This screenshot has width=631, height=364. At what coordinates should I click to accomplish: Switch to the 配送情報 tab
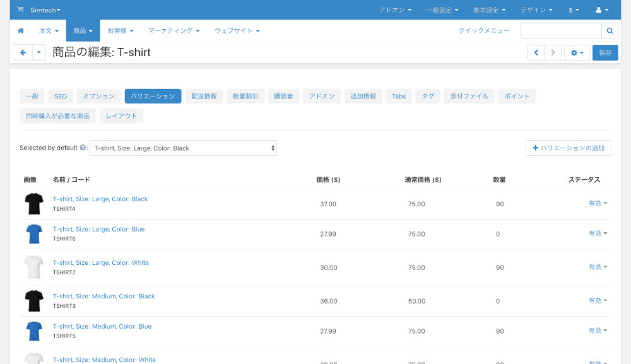click(x=204, y=96)
